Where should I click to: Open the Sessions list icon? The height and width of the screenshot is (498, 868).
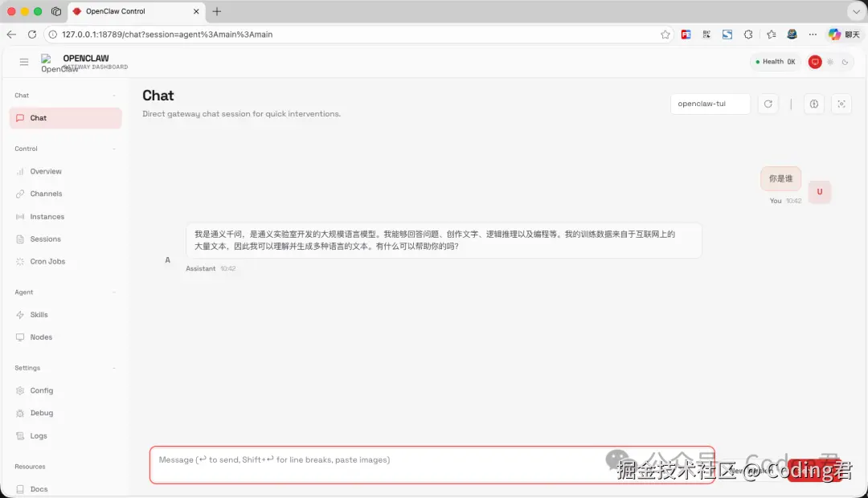20,239
